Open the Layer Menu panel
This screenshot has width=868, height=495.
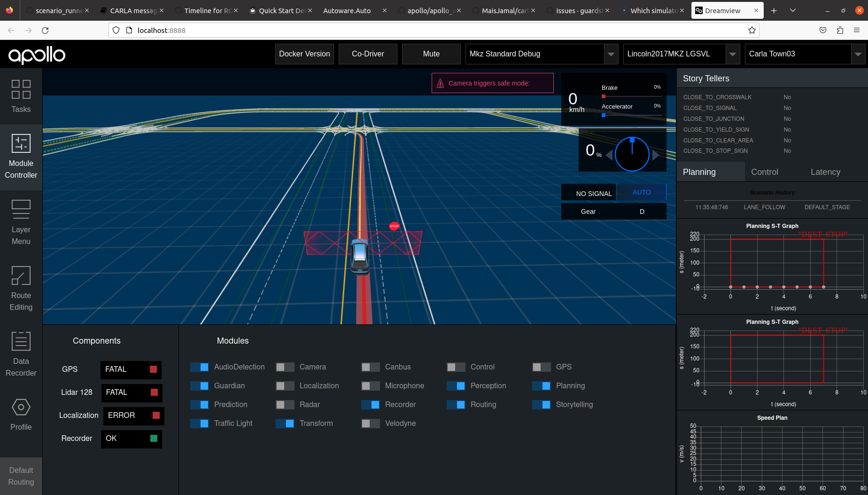pos(21,221)
